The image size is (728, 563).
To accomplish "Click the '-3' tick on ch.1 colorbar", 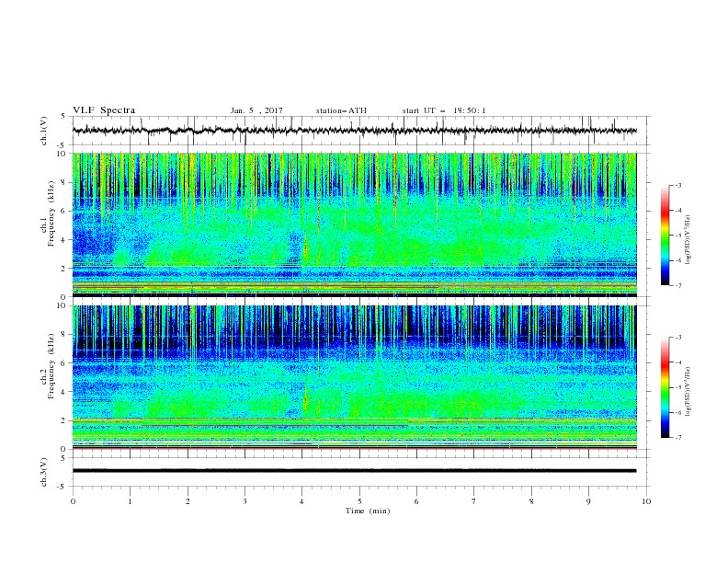I will 678,185.
